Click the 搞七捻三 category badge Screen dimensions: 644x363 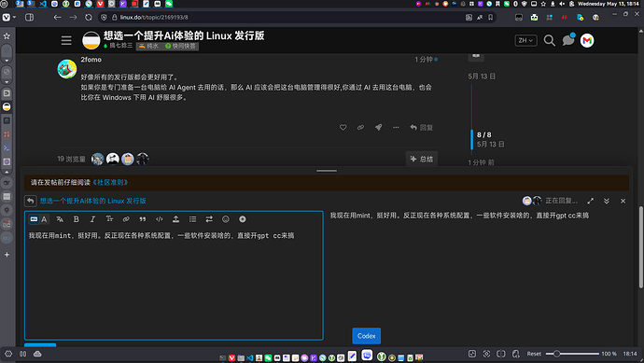click(x=119, y=46)
